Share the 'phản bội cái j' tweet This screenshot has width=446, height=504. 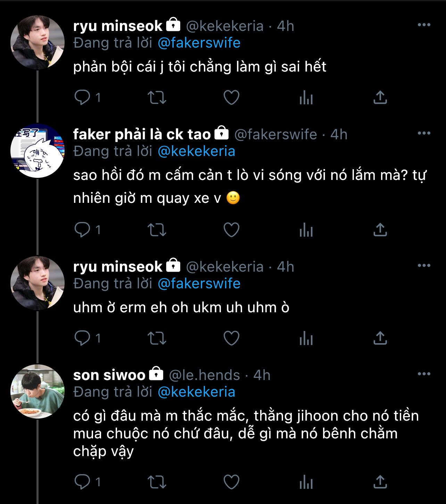point(380,97)
